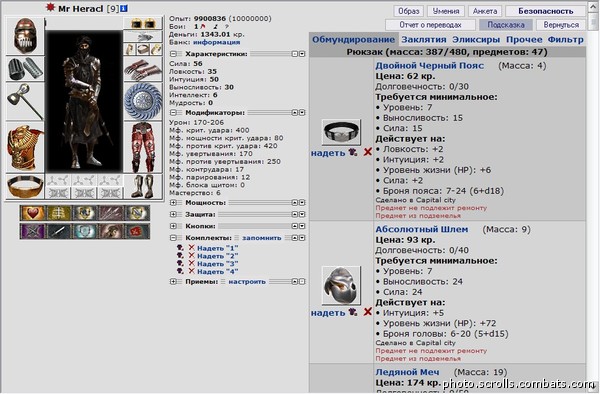Click надеть link for Двойной Черный Пояс

coord(328,153)
